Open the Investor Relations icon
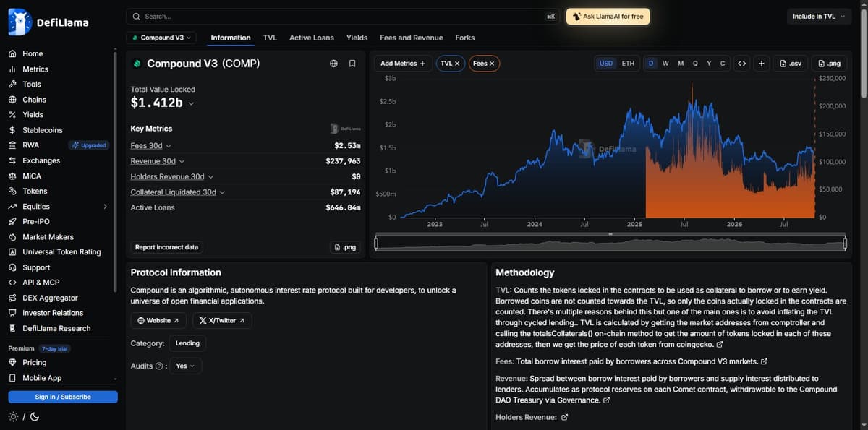Image resolution: width=868 pixels, height=430 pixels. point(12,313)
